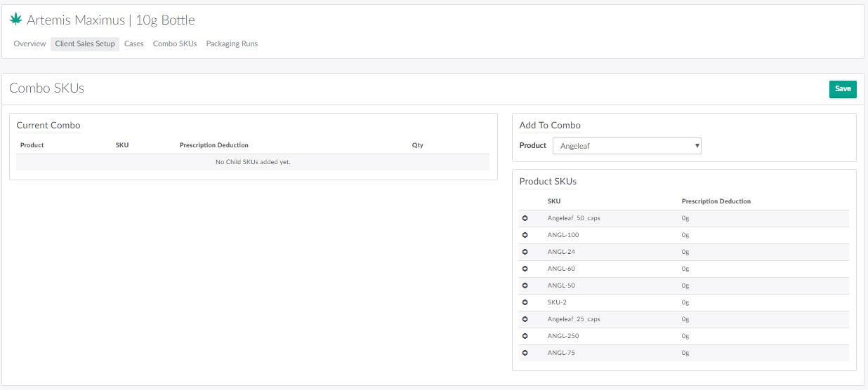Open the Cases tab

(x=134, y=43)
